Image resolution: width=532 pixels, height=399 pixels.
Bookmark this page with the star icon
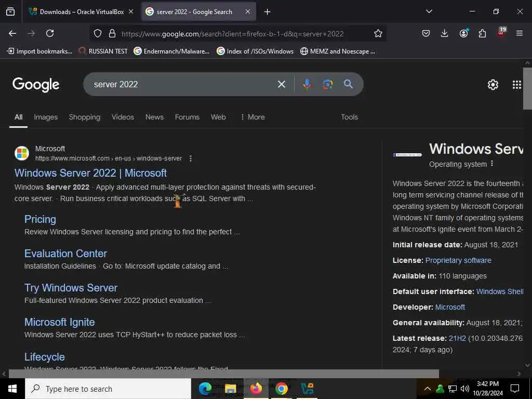(x=378, y=33)
